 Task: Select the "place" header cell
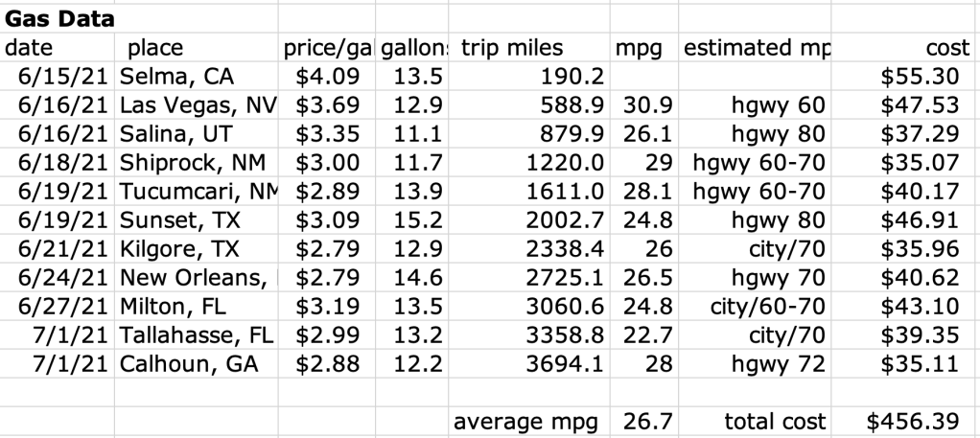pos(155,47)
